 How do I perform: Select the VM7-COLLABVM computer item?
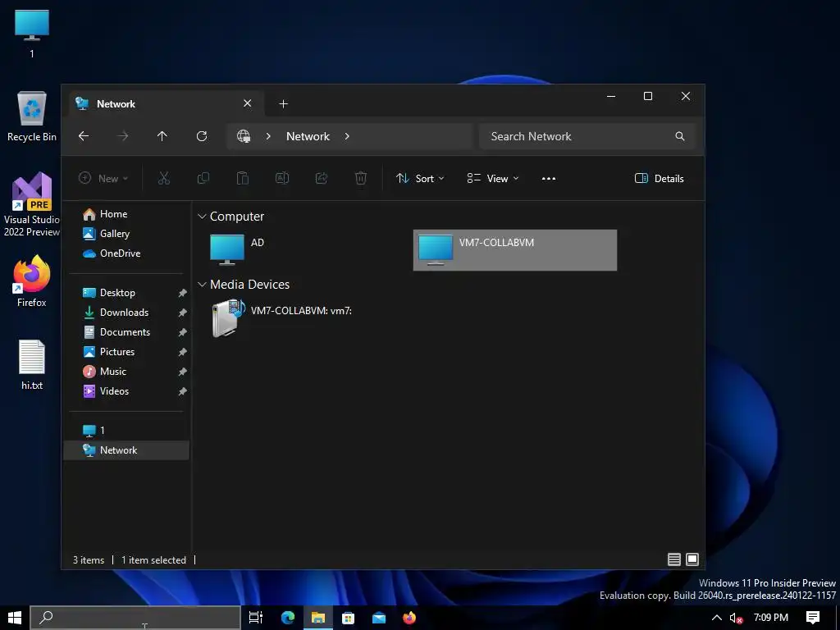(515, 250)
